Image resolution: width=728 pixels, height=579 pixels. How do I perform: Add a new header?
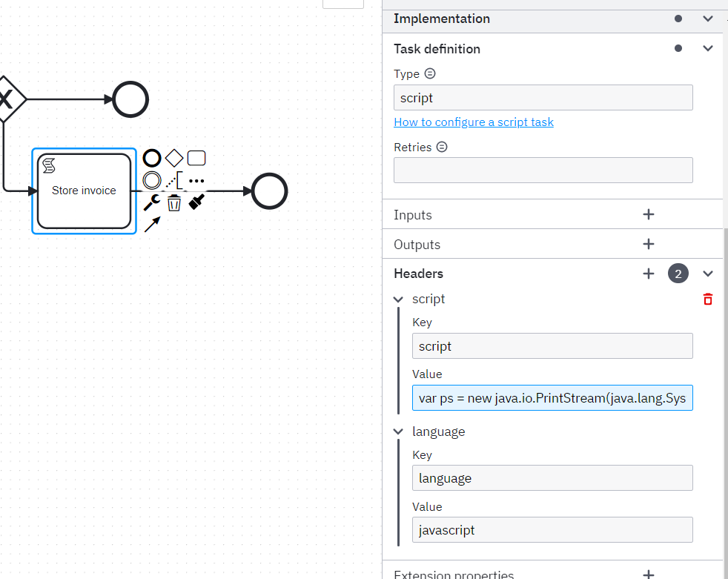point(649,274)
